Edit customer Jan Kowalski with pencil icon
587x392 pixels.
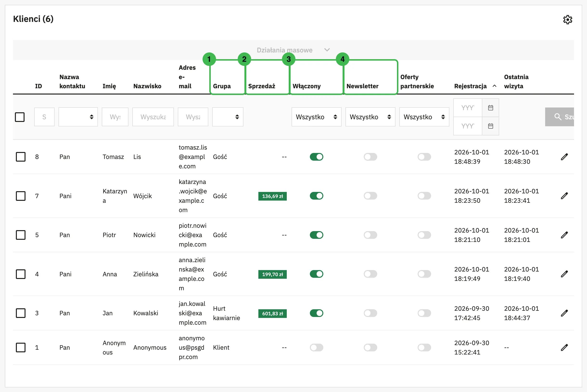564,313
